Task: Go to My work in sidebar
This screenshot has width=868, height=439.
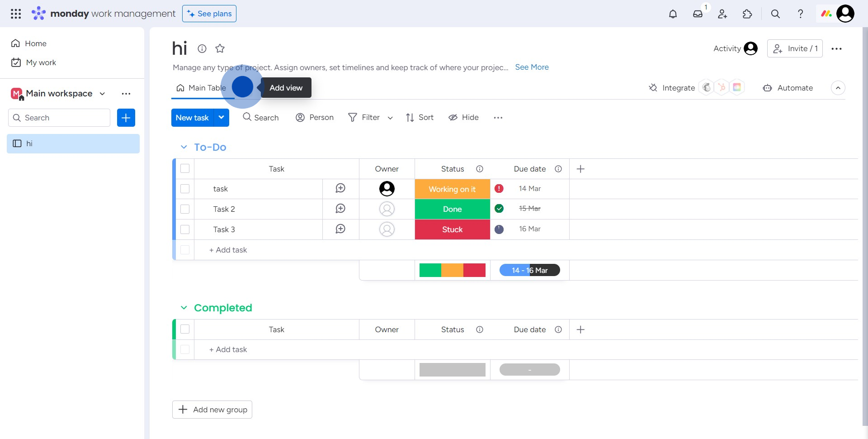Action: [x=41, y=62]
